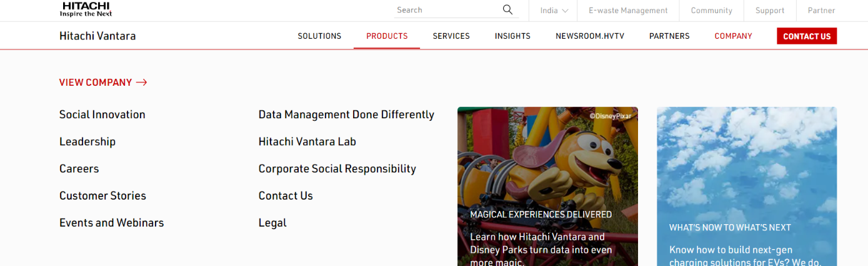Open the PRODUCTS menu
This screenshot has width=868, height=266.
coord(387,36)
